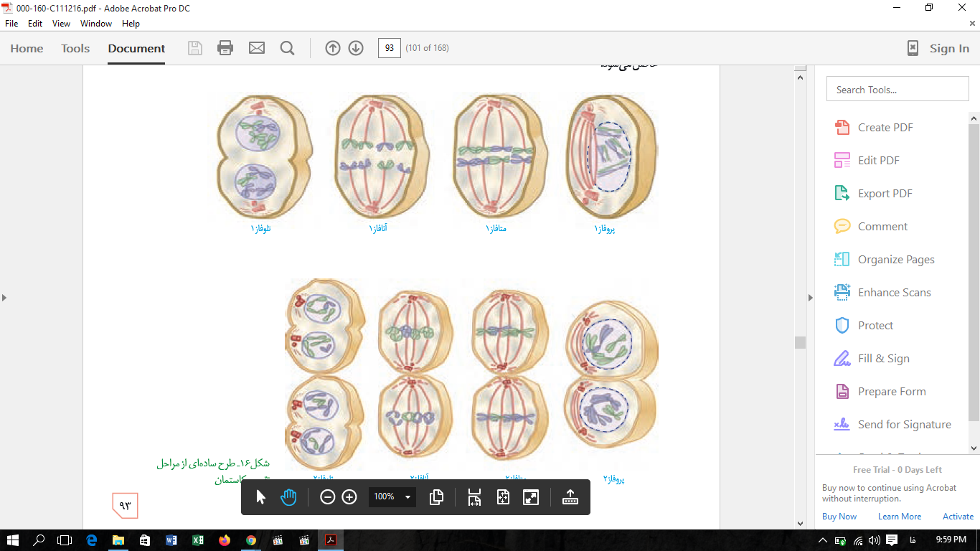Open the notifications action center icon
The image size is (980, 551).
click(x=892, y=540)
